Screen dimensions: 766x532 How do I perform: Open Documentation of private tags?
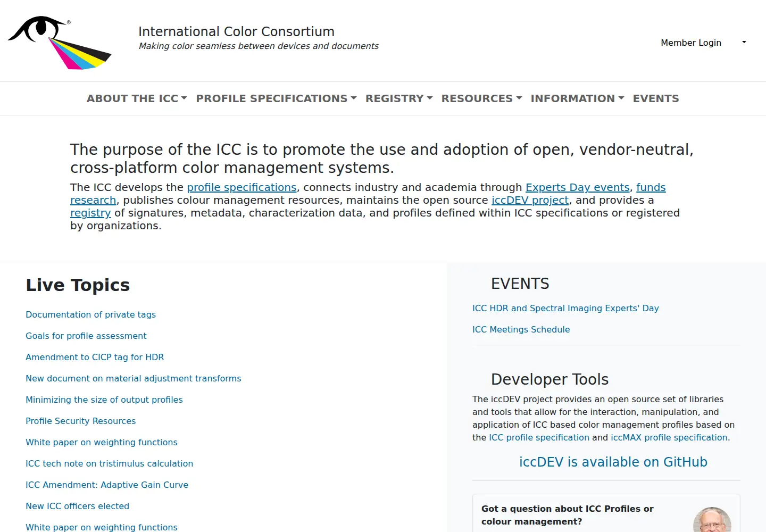pos(90,314)
